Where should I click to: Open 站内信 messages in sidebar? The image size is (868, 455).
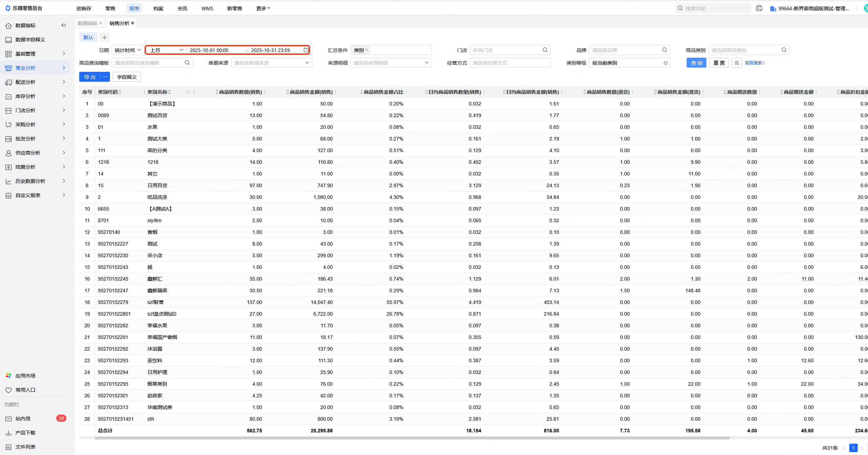tap(23, 419)
